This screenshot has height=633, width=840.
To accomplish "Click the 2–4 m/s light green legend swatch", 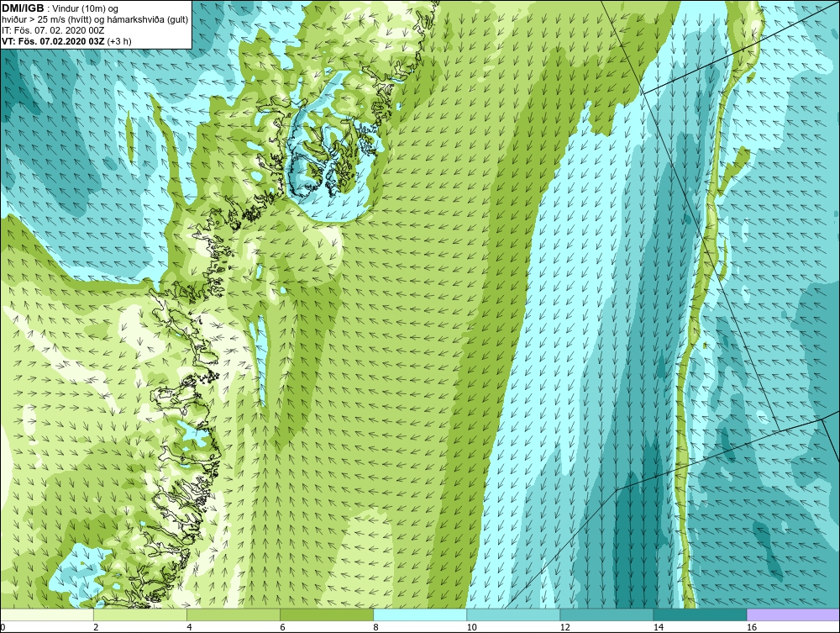I will point(140,615).
